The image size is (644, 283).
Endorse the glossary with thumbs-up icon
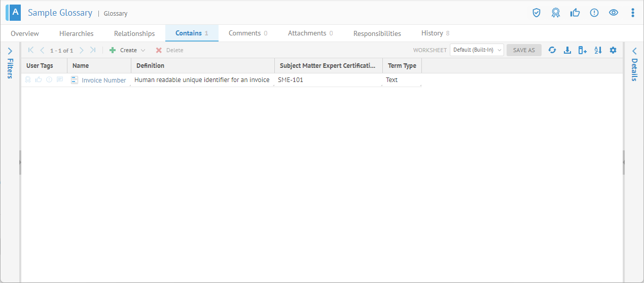click(x=575, y=13)
